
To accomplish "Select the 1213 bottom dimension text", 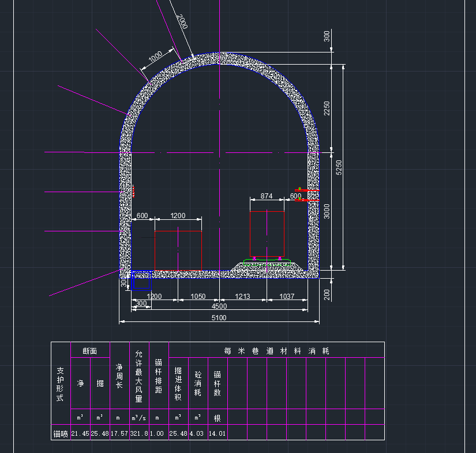I will click(x=243, y=297).
